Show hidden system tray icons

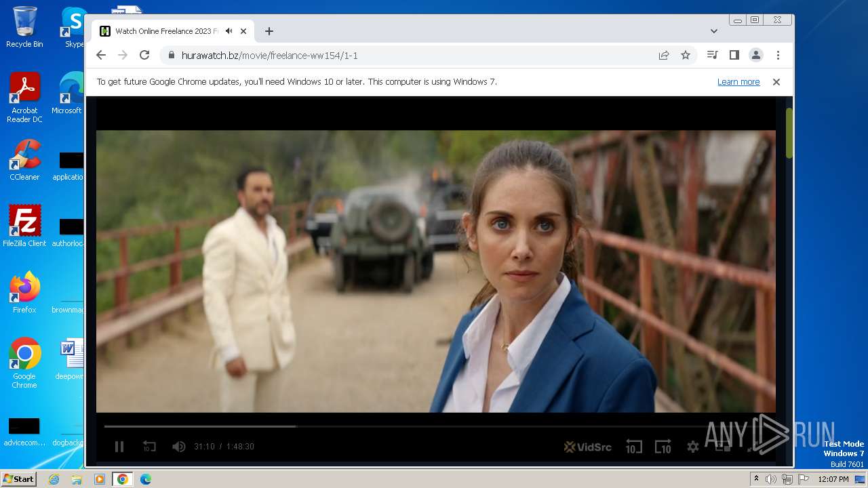pyautogui.click(x=756, y=479)
